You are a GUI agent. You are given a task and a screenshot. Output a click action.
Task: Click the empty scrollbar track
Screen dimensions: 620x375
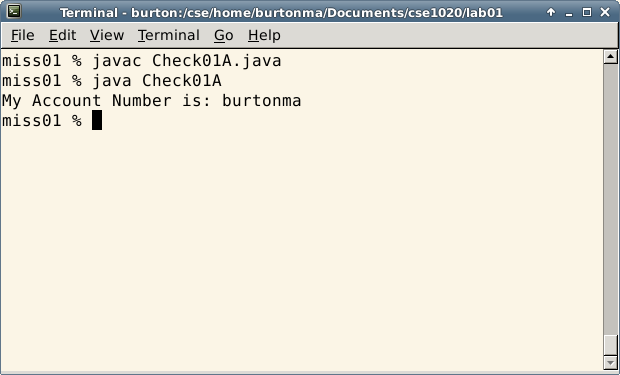[611, 198]
